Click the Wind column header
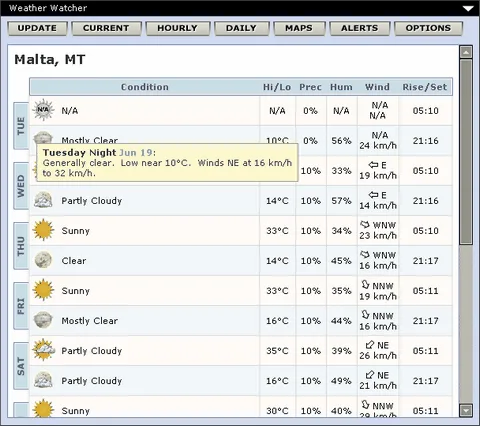This screenshot has width=480, height=426. [377, 87]
